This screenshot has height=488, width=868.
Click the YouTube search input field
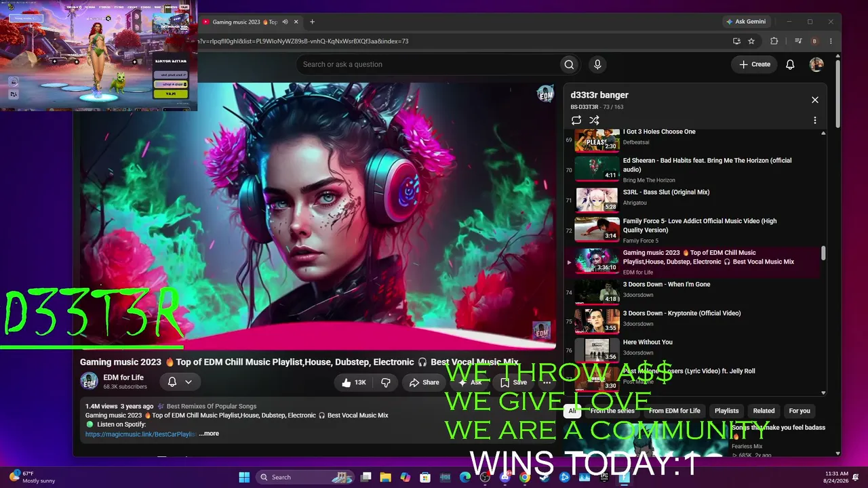pyautogui.click(x=427, y=64)
